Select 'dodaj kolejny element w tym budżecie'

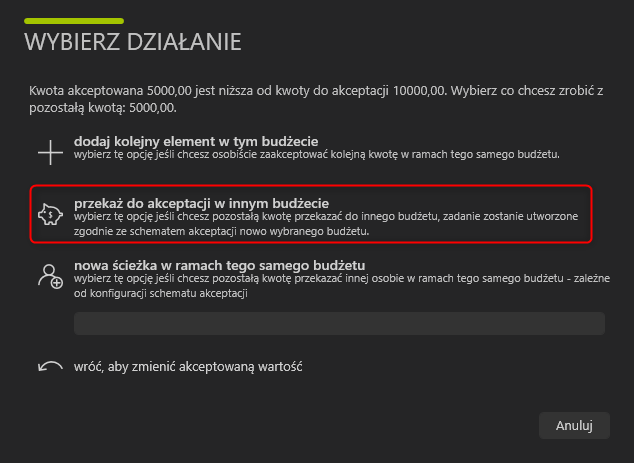tap(196, 142)
